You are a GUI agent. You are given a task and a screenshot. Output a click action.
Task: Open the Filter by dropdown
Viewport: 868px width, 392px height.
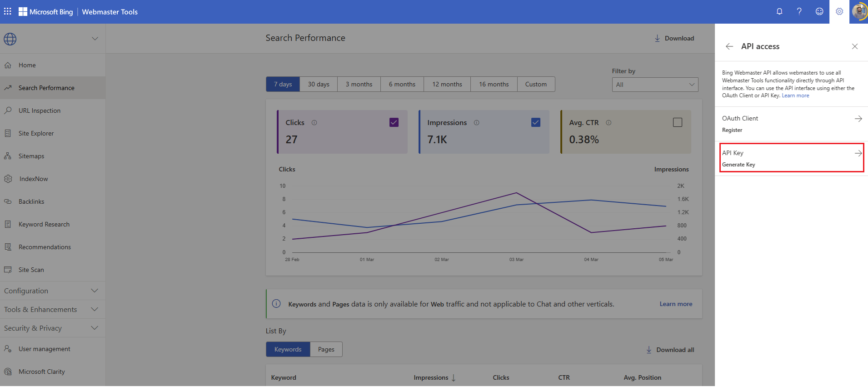click(655, 85)
